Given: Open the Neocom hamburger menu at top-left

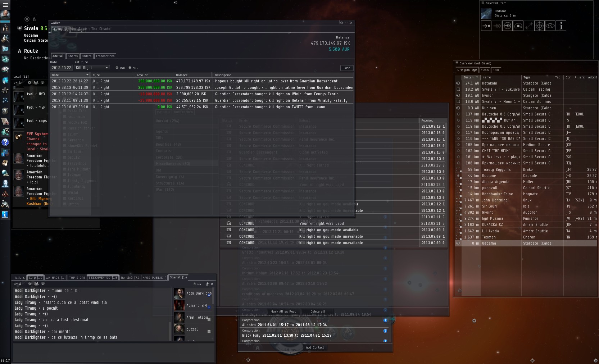Looking at the screenshot, I should click(x=5, y=5).
